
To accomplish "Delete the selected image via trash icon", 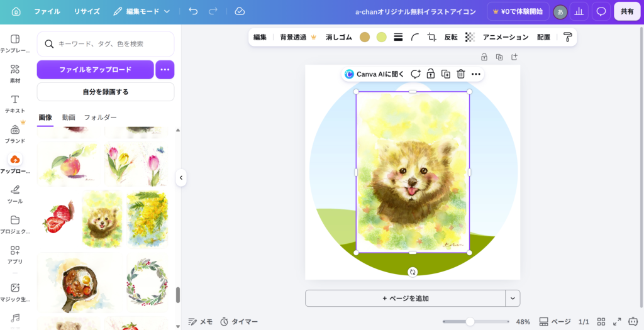I will coord(461,74).
